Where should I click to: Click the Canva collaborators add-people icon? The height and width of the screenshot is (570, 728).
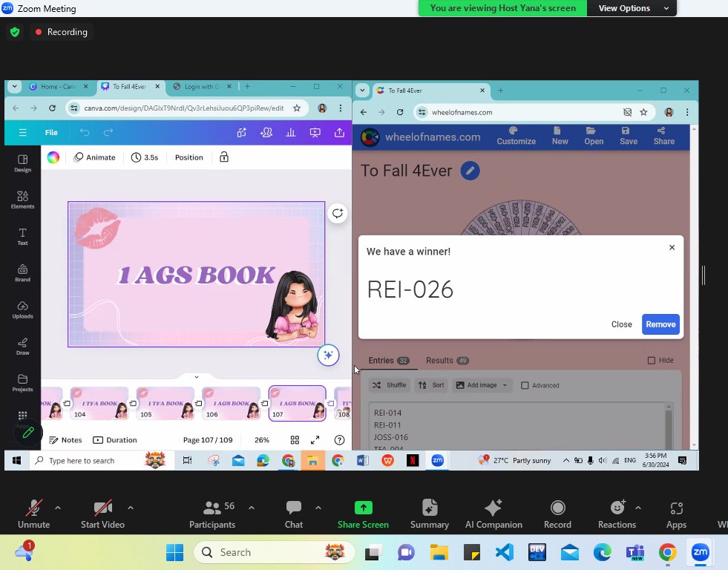[266, 133]
